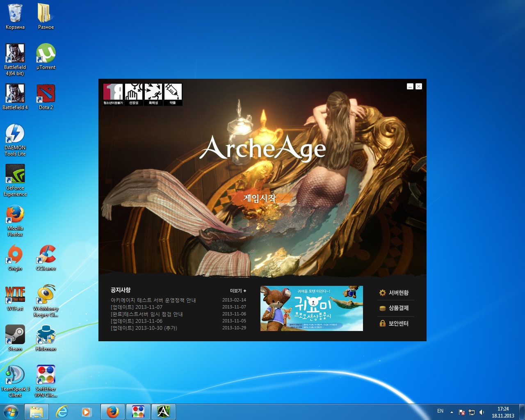525x420 pixels.
Task: Open the [업데이트] 2013-11-06 notice
Action: [137, 321]
